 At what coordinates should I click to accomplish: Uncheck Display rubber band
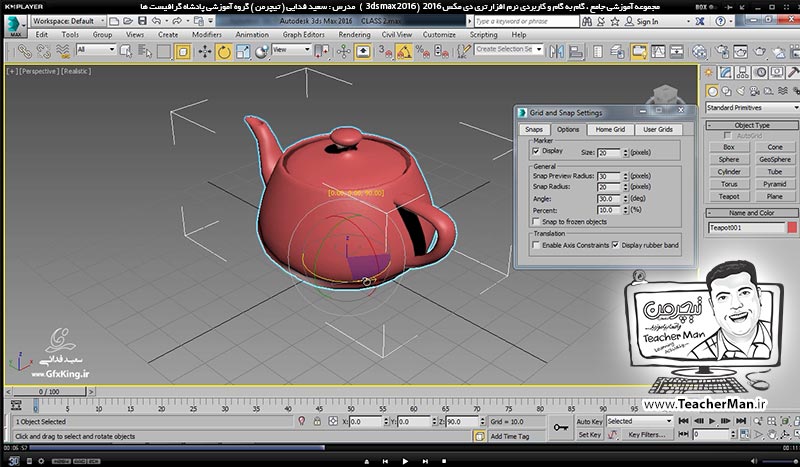tap(615, 245)
